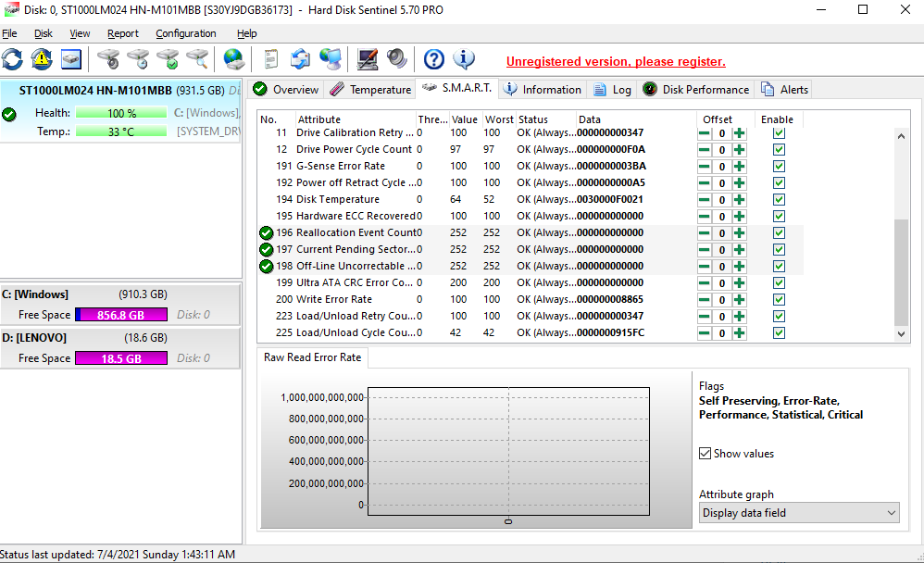924x563 pixels.
Task: Toggle enable checkbox for Ultra ATA CRC Error
Action: (x=779, y=283)
